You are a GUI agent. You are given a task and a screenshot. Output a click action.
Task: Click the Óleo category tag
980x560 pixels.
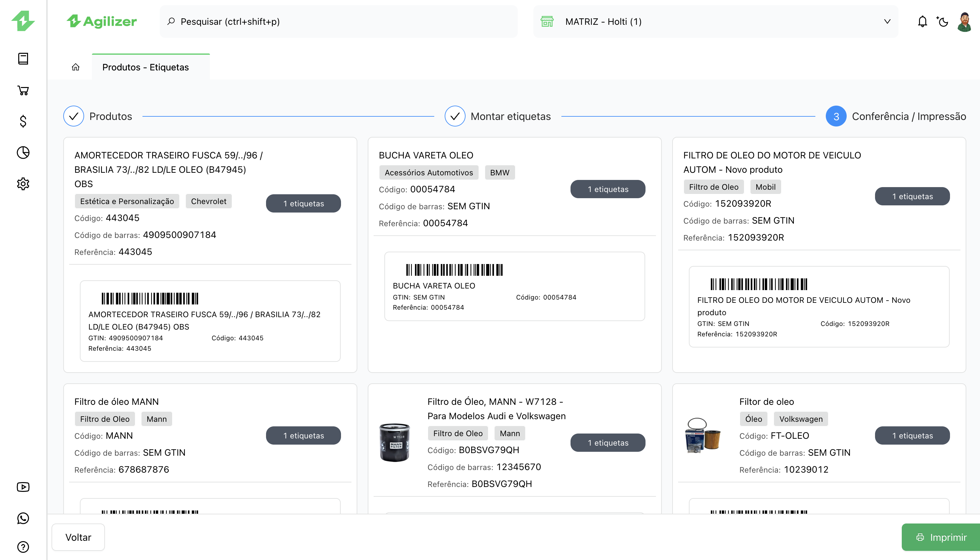tap(753, 419)
